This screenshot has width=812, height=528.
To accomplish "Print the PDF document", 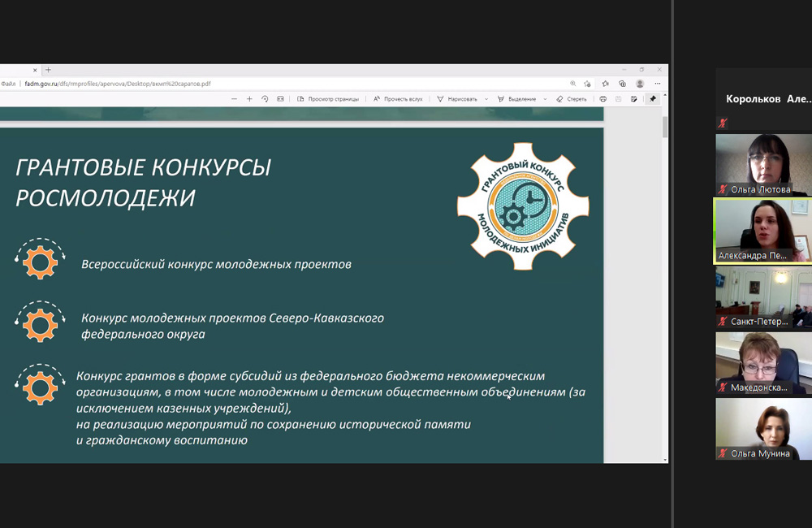I will 603,99.
